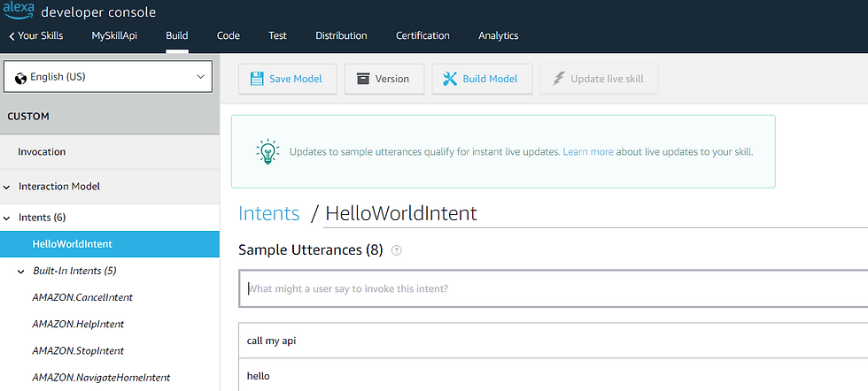Click the Sample Utterances help question icon

point(396,250)
